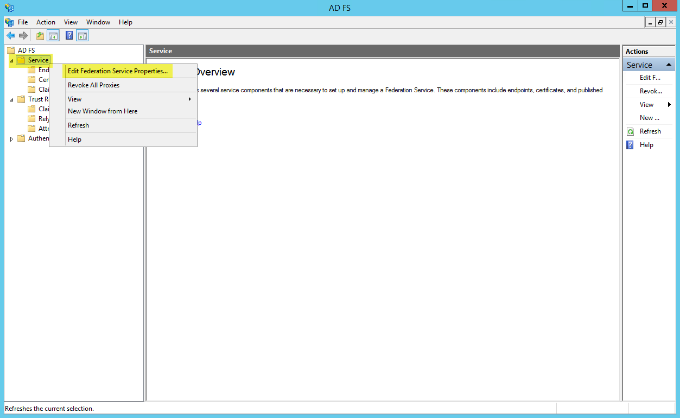
Task: Click the green Refresh icon in Actions pane
Action: point(630,131)
